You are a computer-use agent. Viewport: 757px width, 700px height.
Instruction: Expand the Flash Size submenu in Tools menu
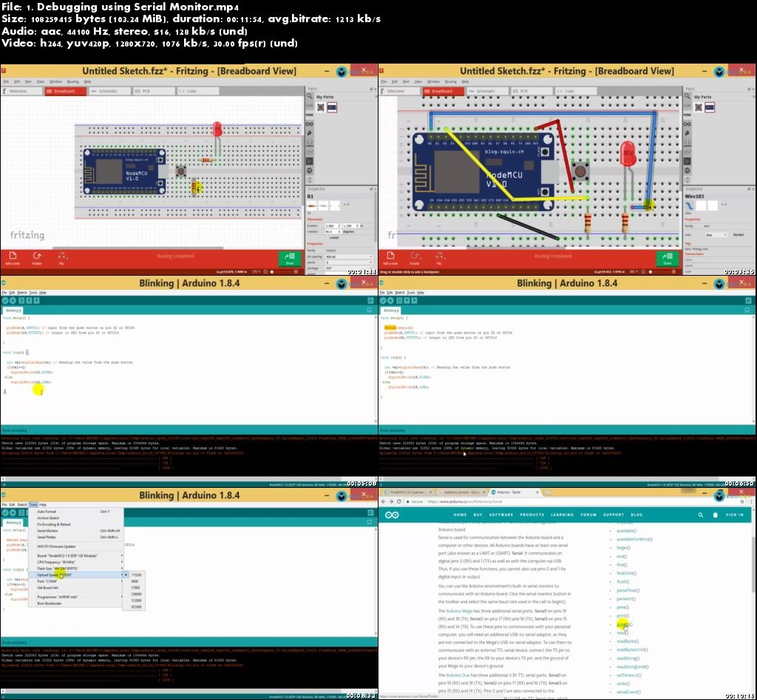coord(76,568)
